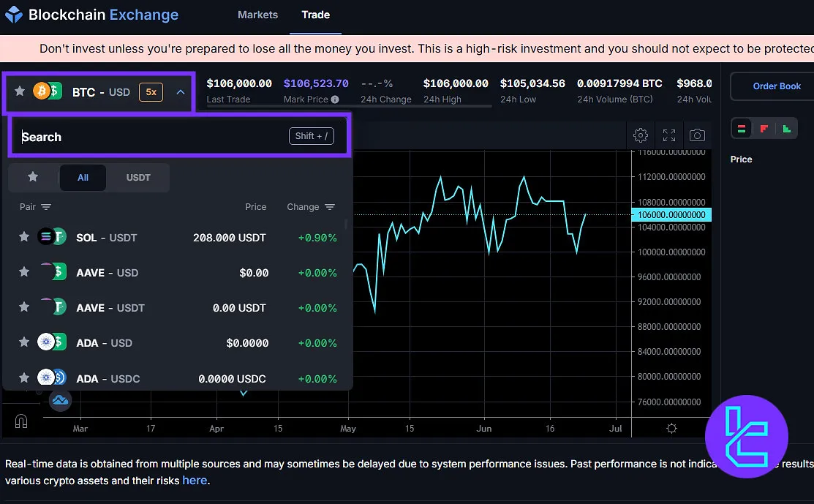Favorite the SOL - USDT pair
This screenshot has height=504, width=814.
pos(24,237)
